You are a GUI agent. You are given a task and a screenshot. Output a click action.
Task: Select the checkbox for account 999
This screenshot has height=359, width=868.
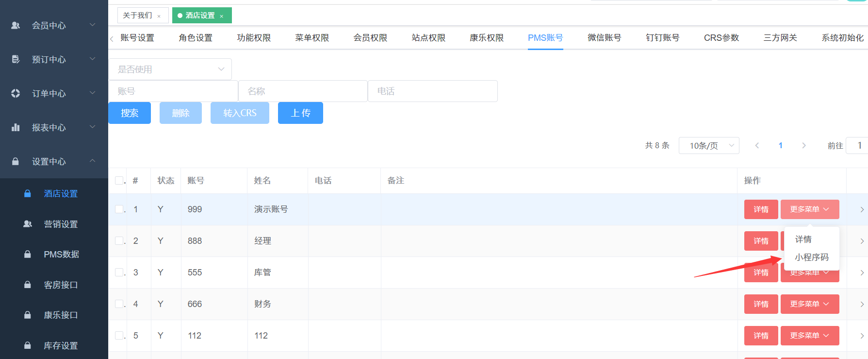coord(119,209)
